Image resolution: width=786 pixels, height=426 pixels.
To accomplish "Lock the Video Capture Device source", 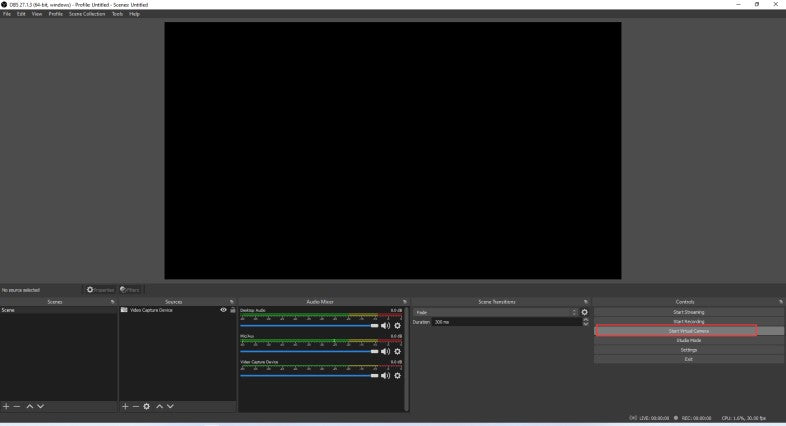I will point(232,310).
